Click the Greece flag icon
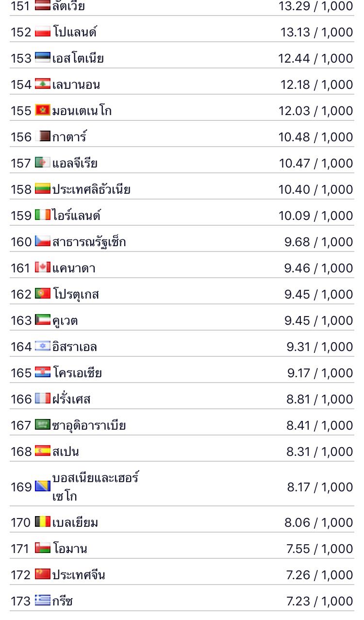364x620 pixels. pos(43,601)
